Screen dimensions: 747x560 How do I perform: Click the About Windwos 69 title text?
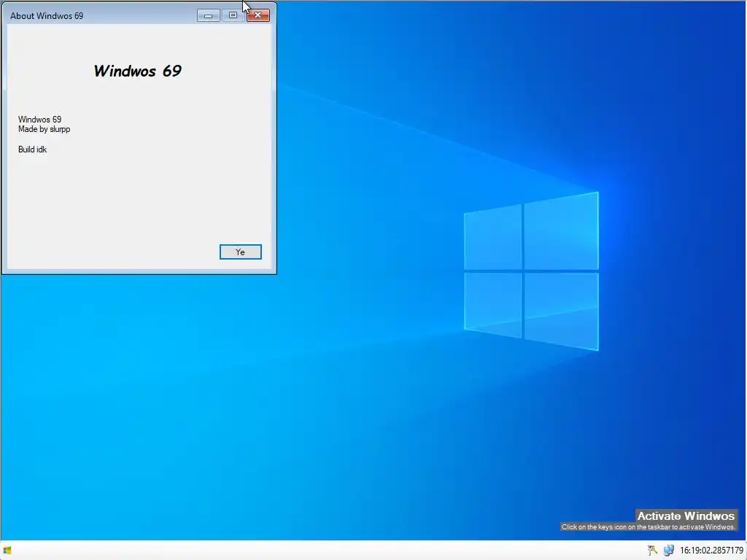tap(47, 16)
